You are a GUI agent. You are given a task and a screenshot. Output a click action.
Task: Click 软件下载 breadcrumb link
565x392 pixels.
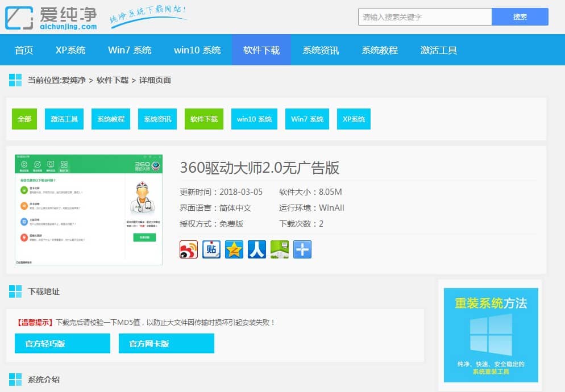pyautogui.click(x=113, y=80)
